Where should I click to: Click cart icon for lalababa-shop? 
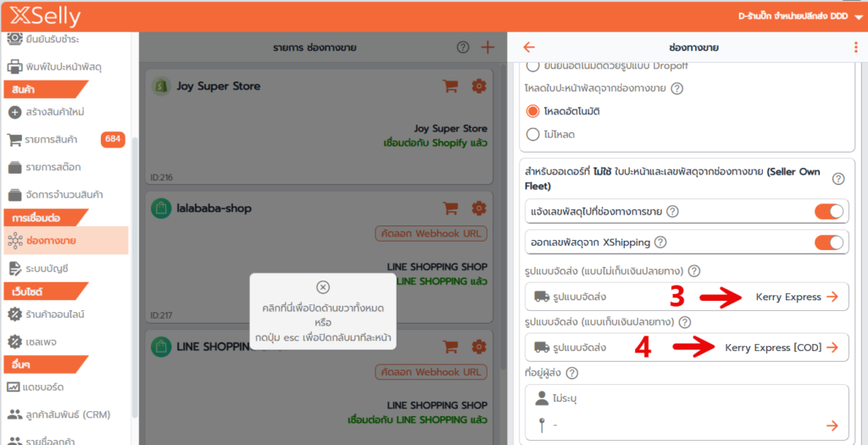point(451,208)
